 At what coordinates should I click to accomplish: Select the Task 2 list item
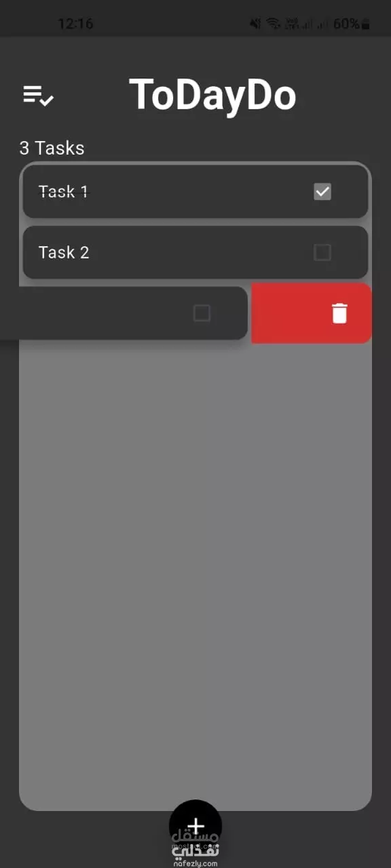[x=195, y=252]
